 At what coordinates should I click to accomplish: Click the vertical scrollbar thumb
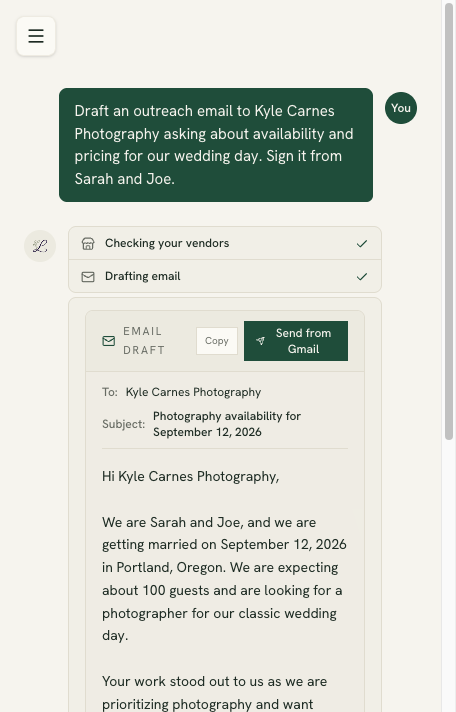click(449, 222)
